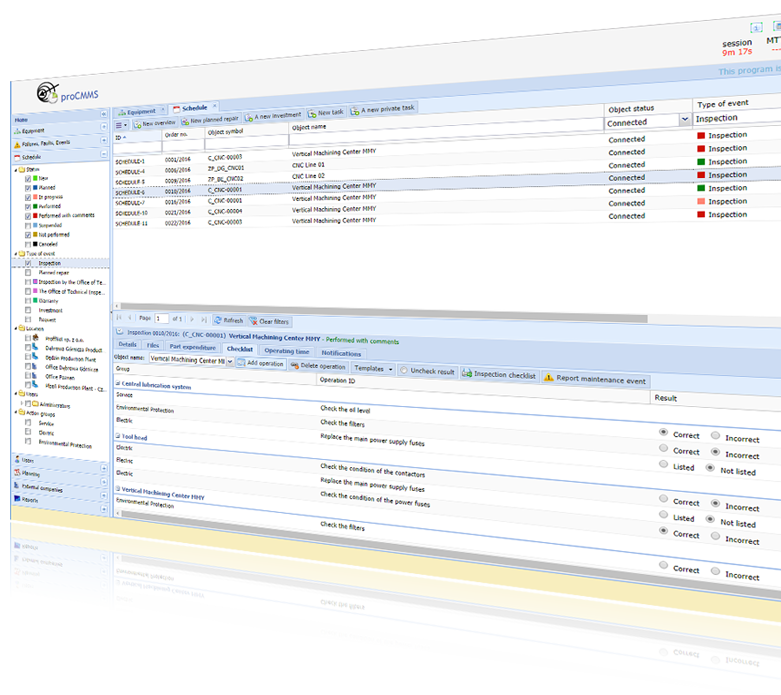This screenshot has height=695, width=781.
Task: Click Uncheck result in checklist toolbar
Action: (428, 371)
